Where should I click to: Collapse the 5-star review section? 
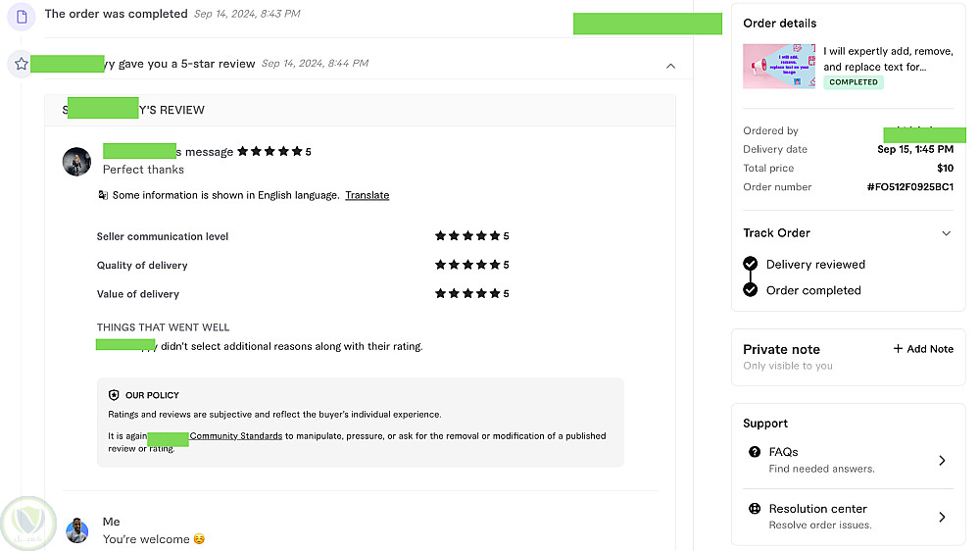pyautogui.click(x=670, y=66)
